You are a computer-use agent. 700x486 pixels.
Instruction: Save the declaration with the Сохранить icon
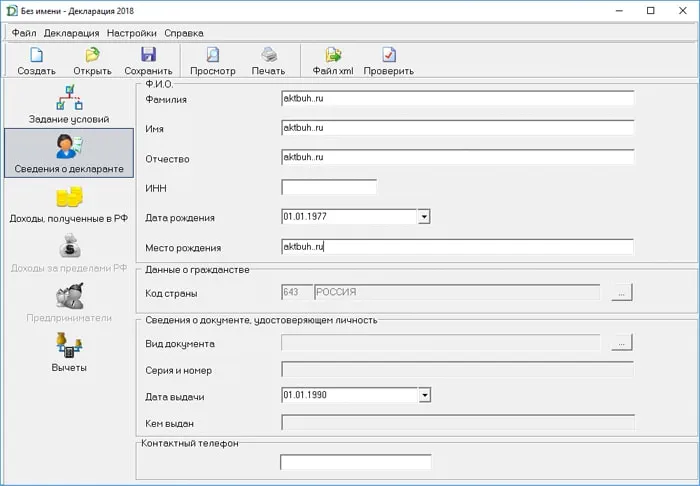[x=148, y=56]
